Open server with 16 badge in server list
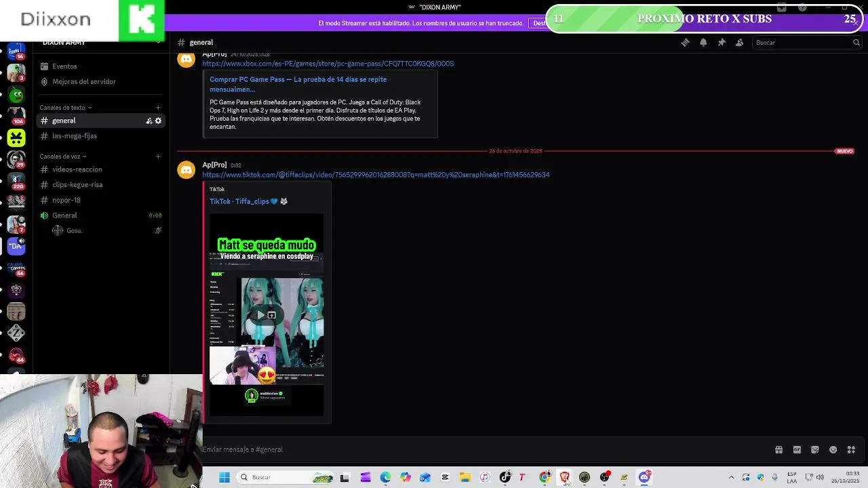 click(16, 52)
